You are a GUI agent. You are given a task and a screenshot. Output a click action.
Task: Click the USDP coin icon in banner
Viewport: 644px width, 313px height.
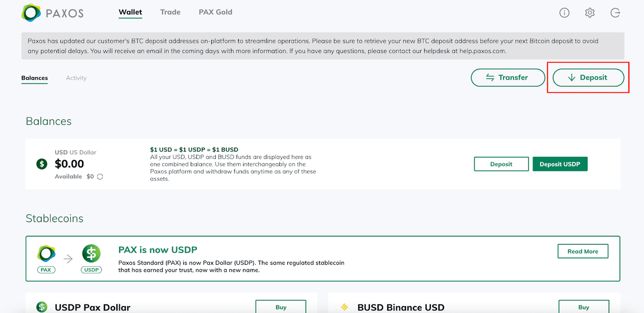(91, 254)
